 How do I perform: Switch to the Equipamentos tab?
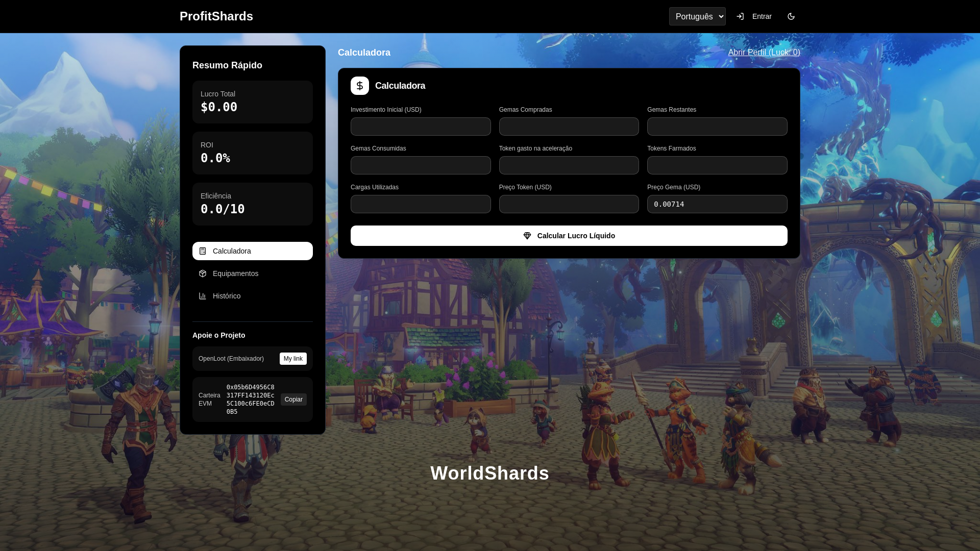click(253, 273)
